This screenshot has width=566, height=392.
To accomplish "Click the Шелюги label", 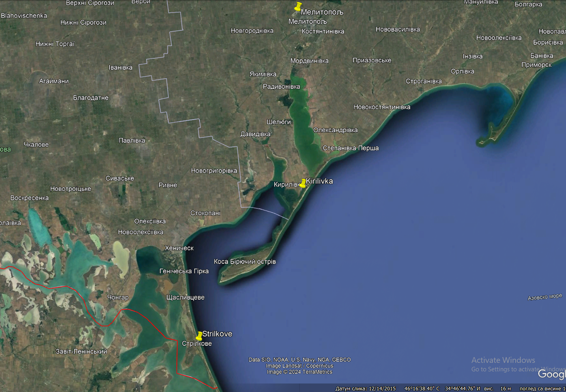I will click(x=278, y=122).
